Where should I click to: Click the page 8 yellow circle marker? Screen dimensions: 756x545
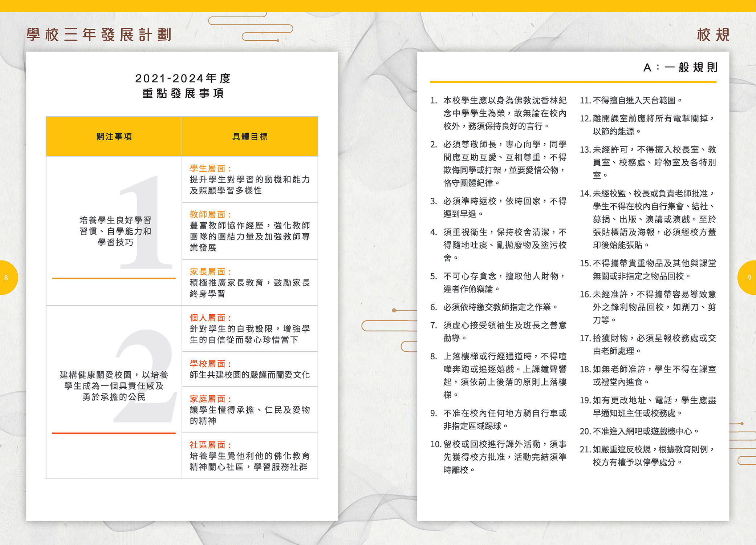pyautogui.click(x=7, y=278)
